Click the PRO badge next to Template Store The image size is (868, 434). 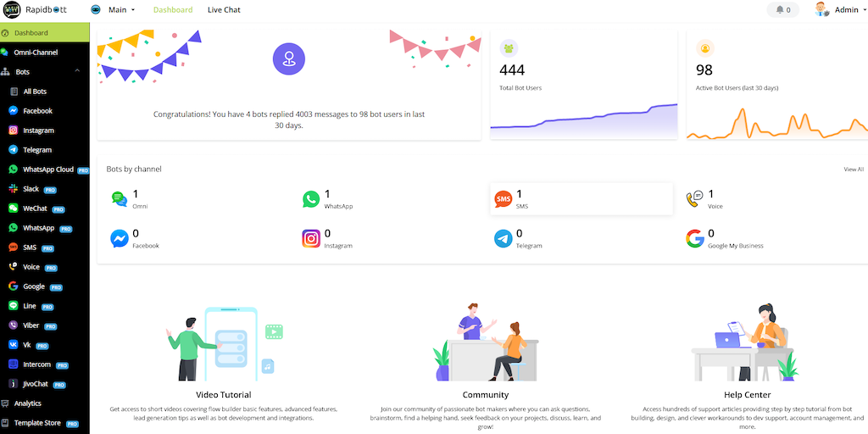[72, 424]
